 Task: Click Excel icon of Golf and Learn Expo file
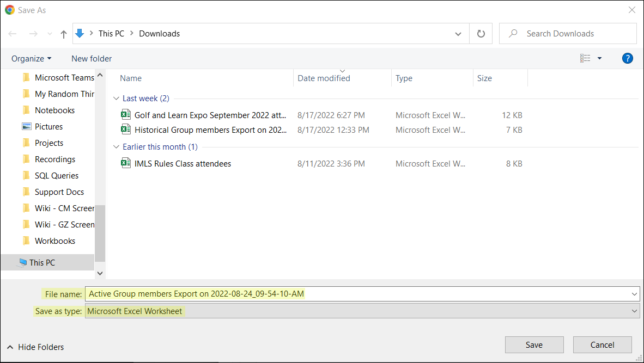tap(126, 115)
